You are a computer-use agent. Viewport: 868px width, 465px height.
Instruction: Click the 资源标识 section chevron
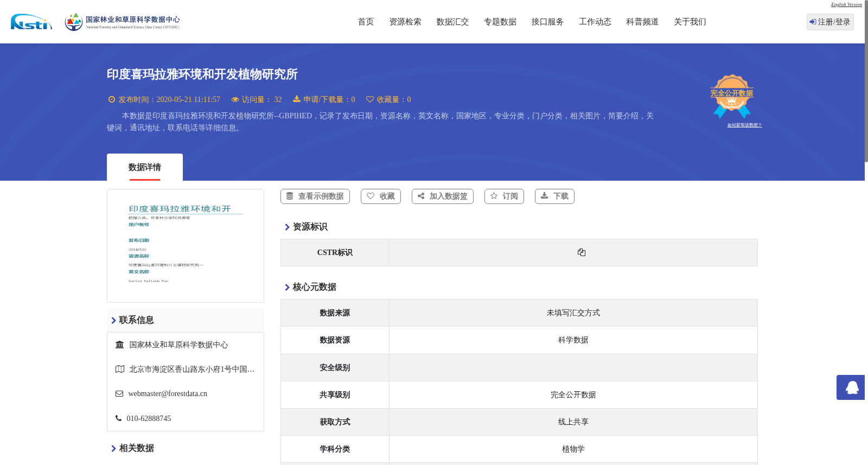(287, 227)
